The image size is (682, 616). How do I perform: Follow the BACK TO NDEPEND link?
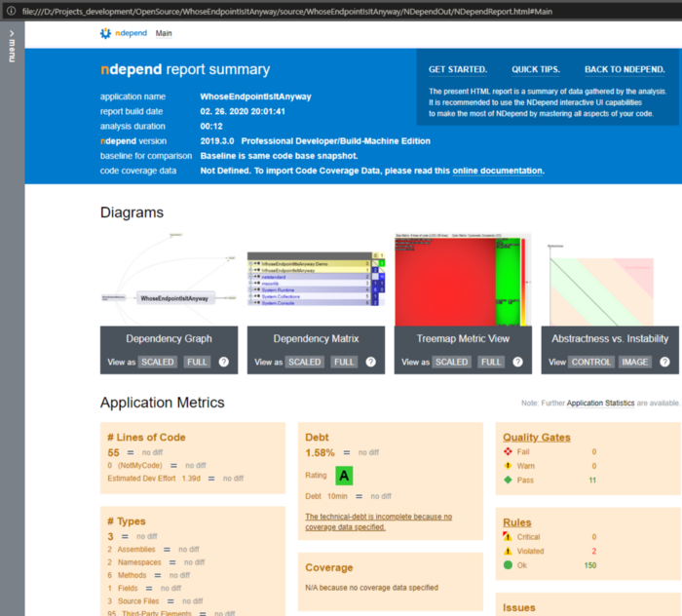625,69
